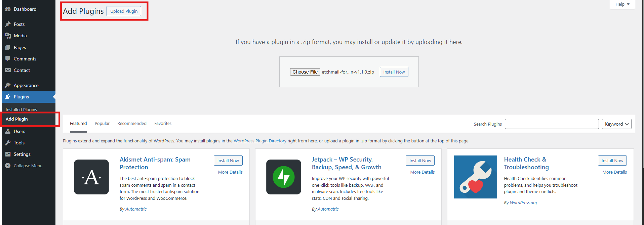Focus the Search Plugins input field

coord(552,124)
